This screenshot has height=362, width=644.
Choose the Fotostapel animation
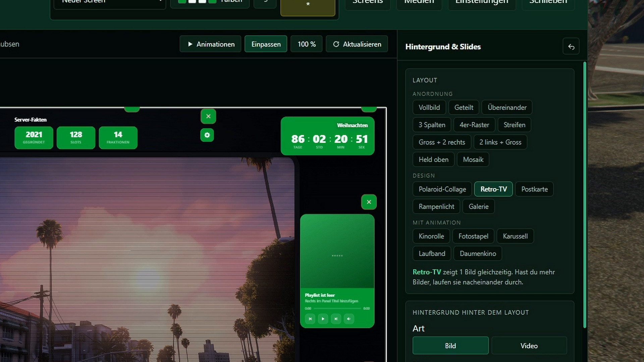point(473,236)
